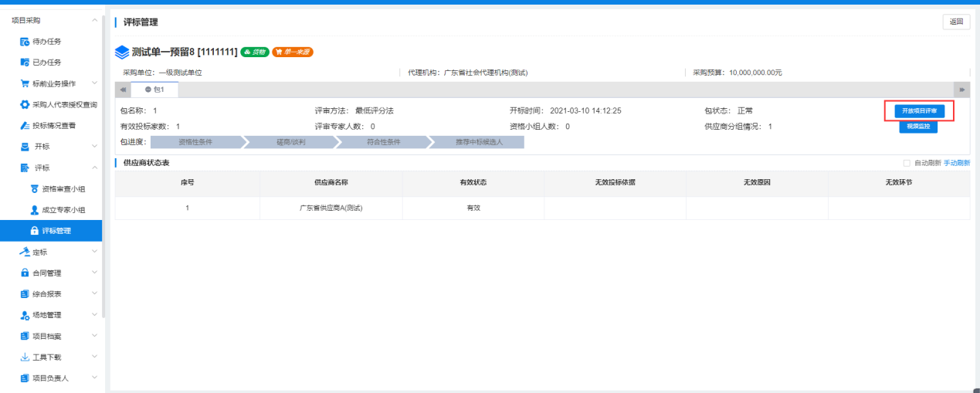Click the 投标情况查看 icon
The width and height of the screenshot is (980, 393).
(x=25, y=125)
